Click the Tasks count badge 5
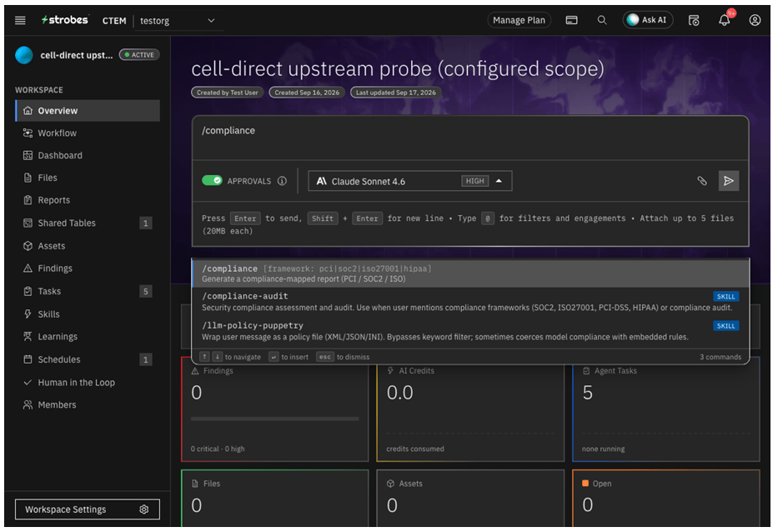Viewport: 773px width, 532px height. click(145, 291)
